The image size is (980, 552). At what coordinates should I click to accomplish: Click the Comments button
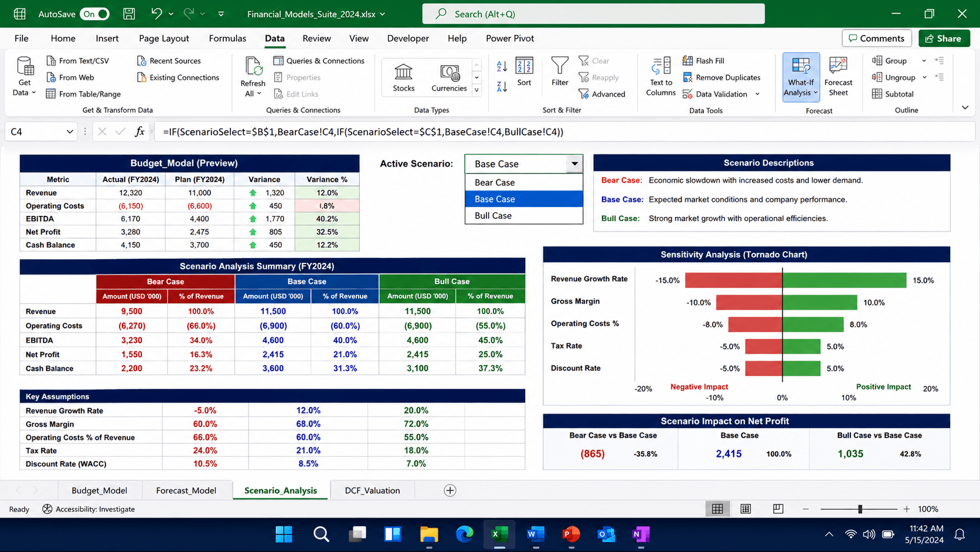click(877, 38)
